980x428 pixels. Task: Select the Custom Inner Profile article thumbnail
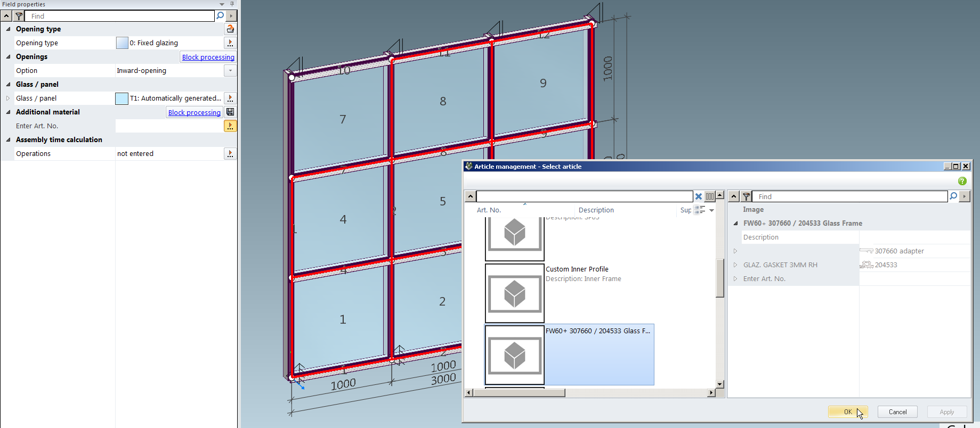pyautogui.click(x=514, y=293)
